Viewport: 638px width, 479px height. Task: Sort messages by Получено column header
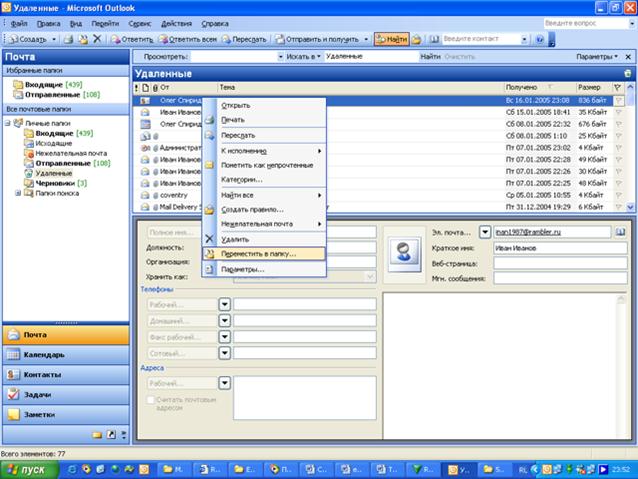click(x=540, y=87)
